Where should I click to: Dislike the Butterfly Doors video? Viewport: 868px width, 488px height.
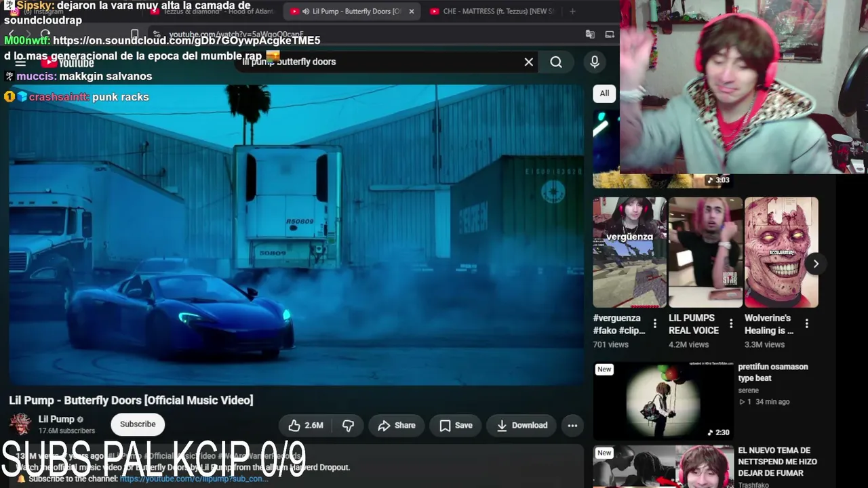pyautogui.click(x=348, y=426)
